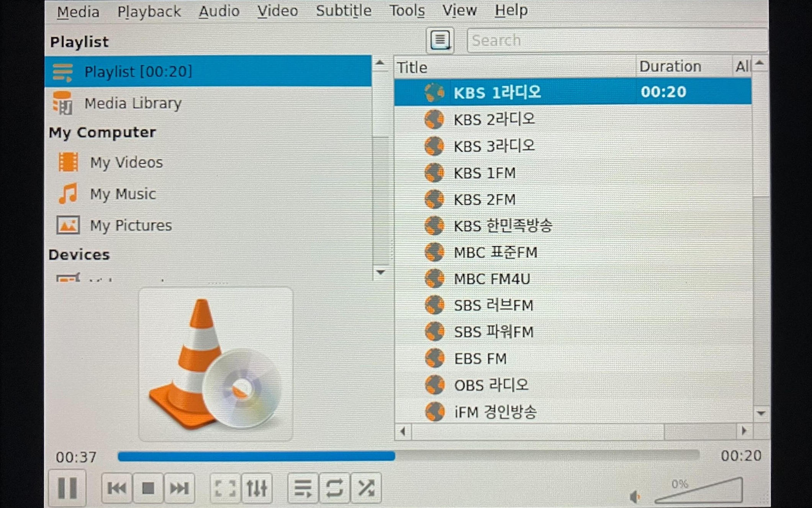Pause playback with the pause button
Screen dimensions: 812x508
67,488
